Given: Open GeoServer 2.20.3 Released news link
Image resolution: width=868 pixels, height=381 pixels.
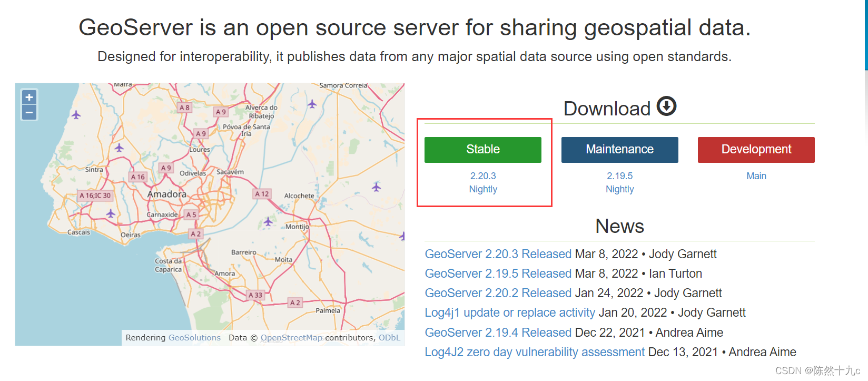Looking at the screenshot, I should click(x=498, y=254).
